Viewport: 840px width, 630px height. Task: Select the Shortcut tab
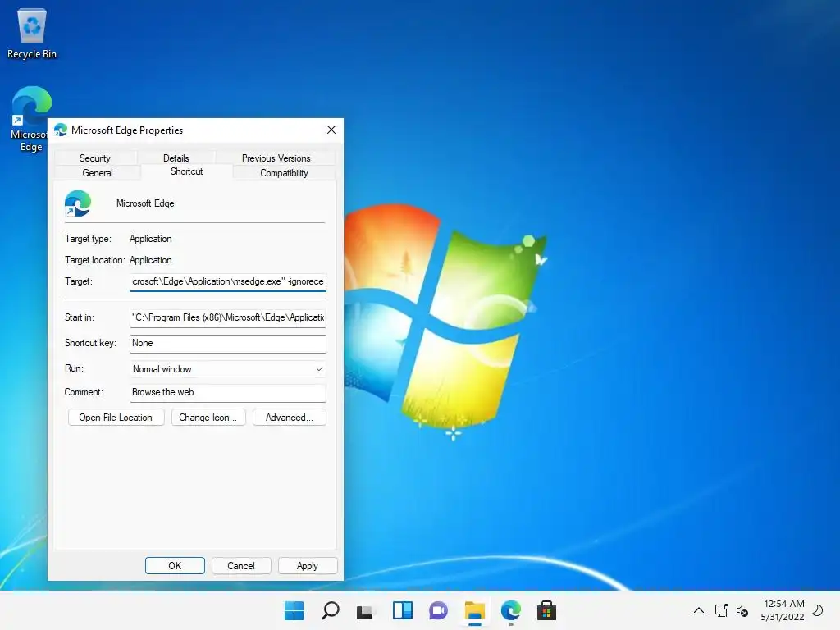pos(186,171)
